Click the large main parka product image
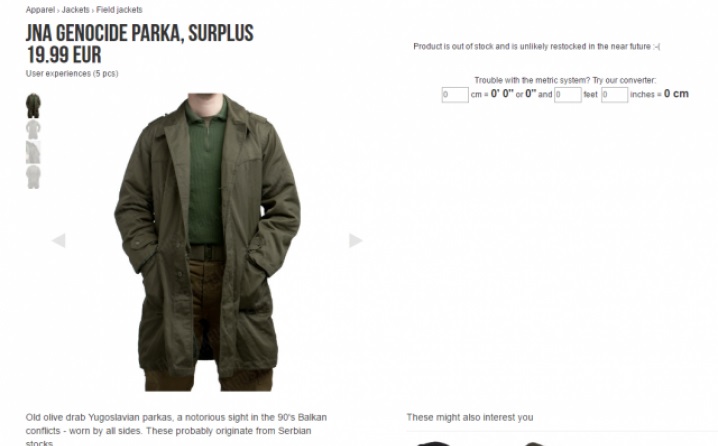The image size is (718, 446). [x=207, y=242]
